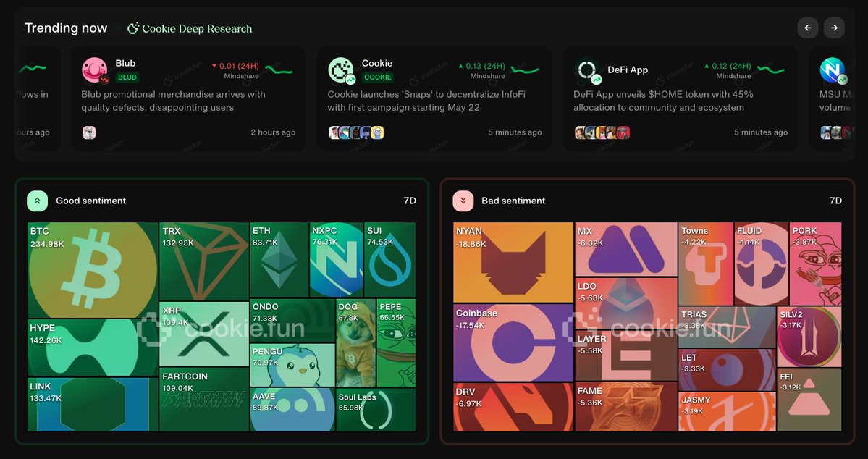Open Cookie Deep Research link
Viewport: 868px width, 459px height.
coord(190,28)
